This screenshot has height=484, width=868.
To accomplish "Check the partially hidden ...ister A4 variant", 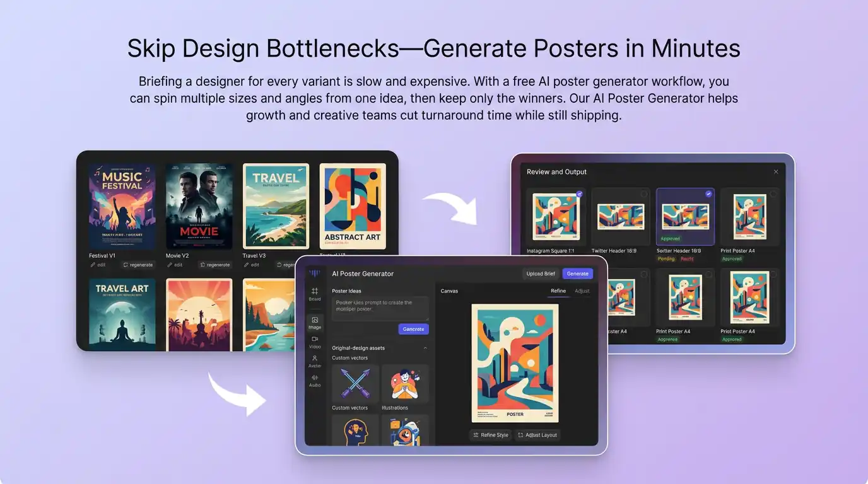I will click(643, 275).
